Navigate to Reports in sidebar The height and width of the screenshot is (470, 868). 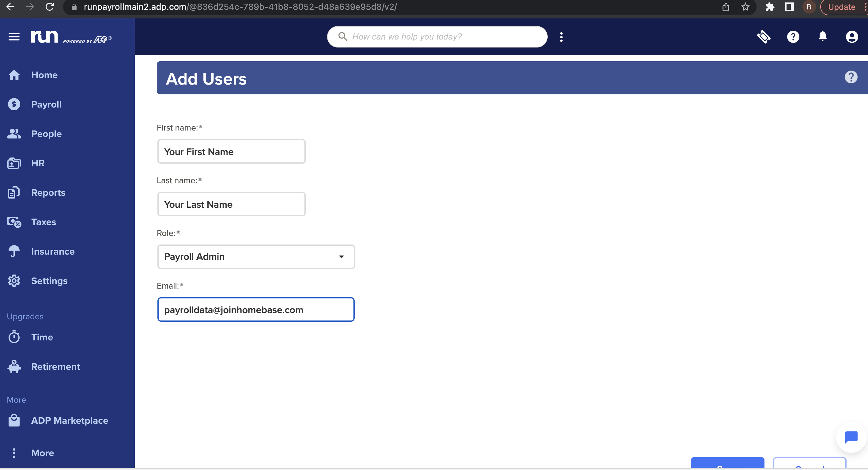coord(48,192)
